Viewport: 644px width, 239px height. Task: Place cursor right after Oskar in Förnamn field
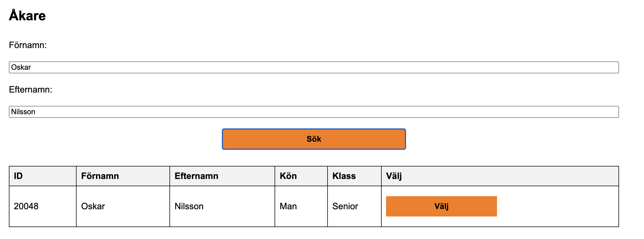(x=31, y=68)
